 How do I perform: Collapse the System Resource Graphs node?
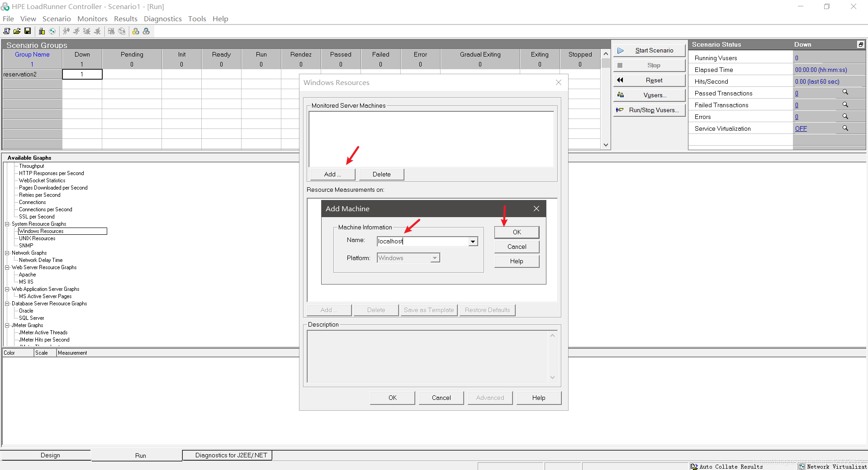(x=7, y=224)
